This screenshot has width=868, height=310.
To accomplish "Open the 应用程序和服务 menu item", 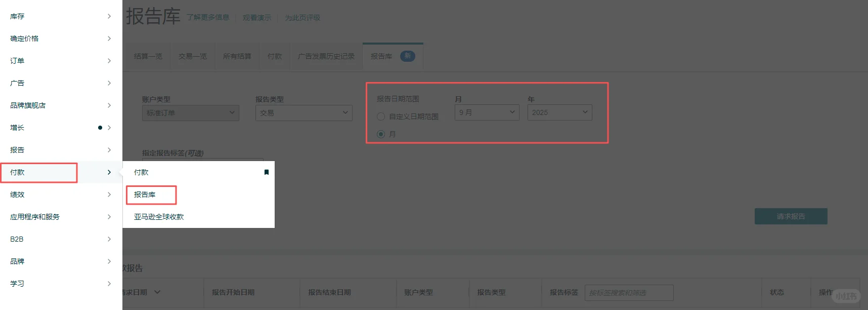I will (61, 217).
